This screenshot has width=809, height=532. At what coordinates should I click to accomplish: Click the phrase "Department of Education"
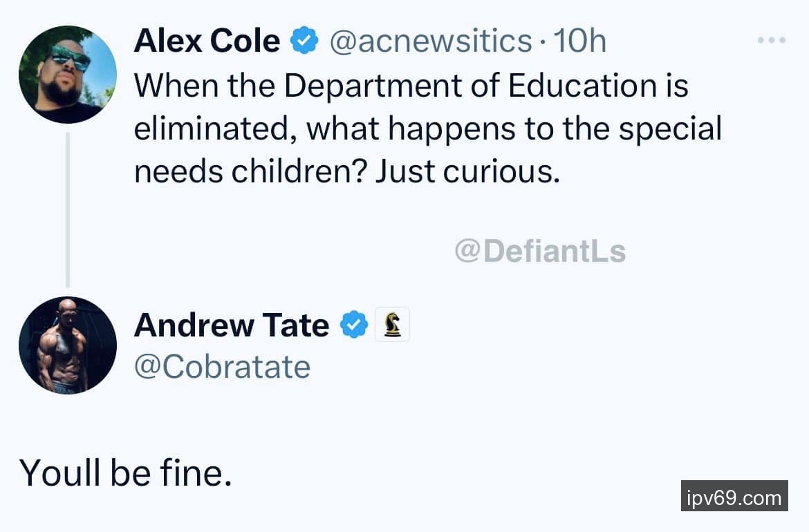tap(470, 86)
